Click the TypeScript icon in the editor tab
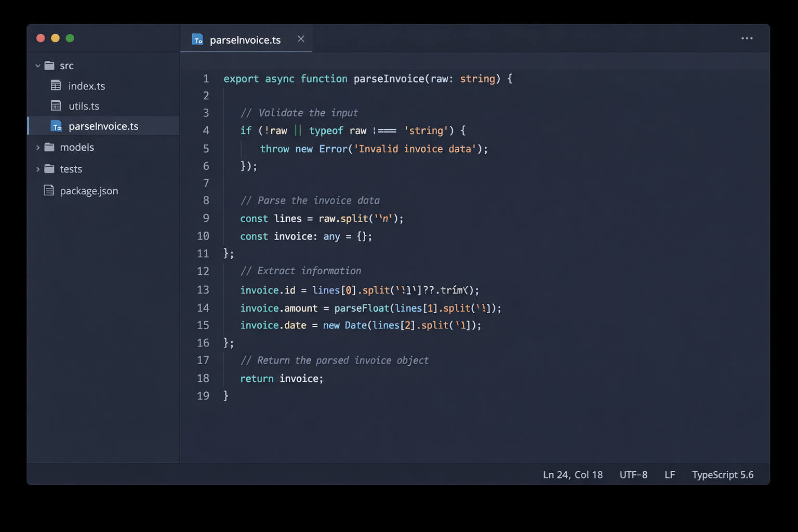Viewport: 798px width, 532px height. (x=197, y=39)
